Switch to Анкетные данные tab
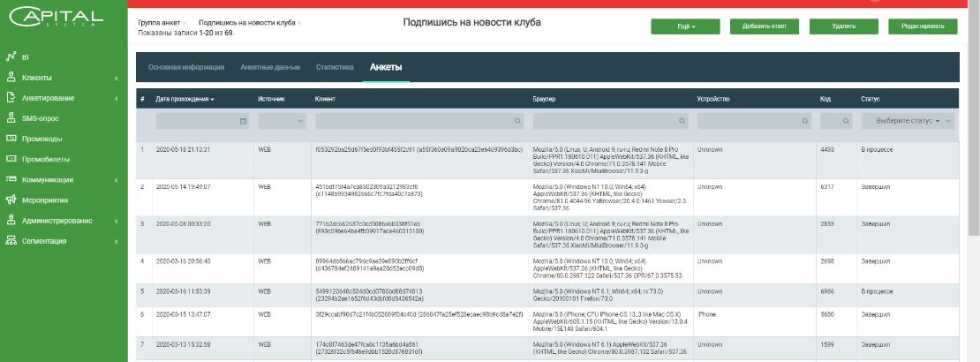This screenshot has width=980, height=362. tap(270, 67)
